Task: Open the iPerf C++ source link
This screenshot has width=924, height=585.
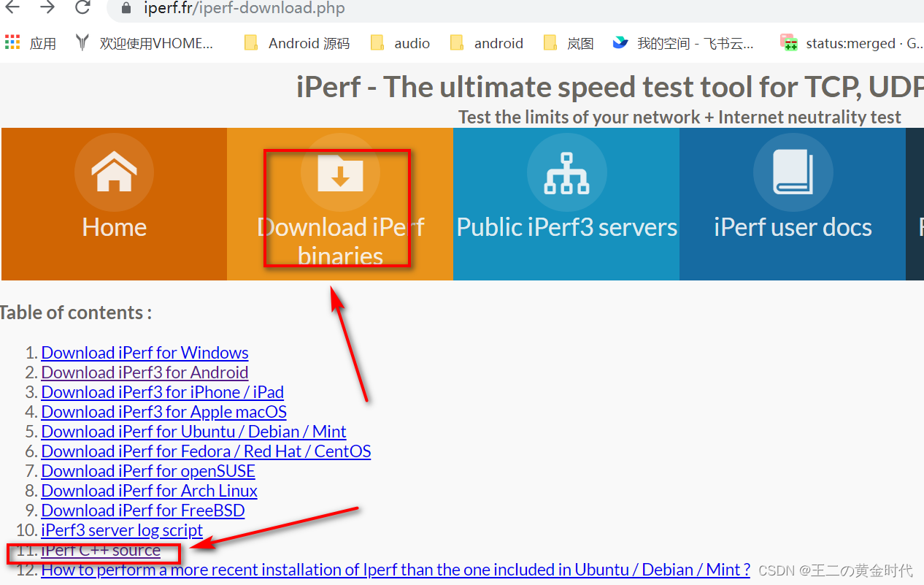Action: (x=101, y=550)
